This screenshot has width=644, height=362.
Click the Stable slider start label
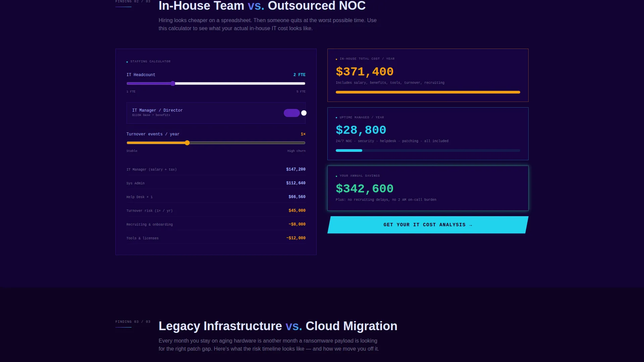click(x=132, y=151)
